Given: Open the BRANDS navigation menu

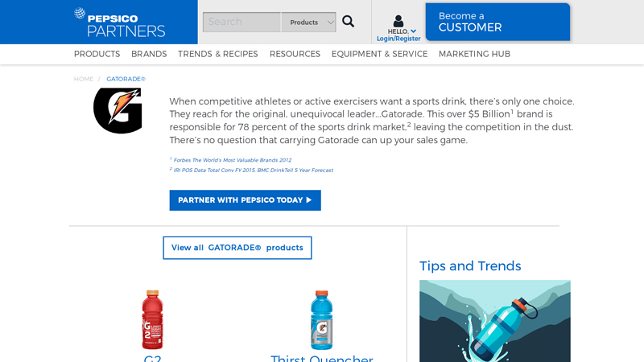Looking at the screenshot, I should tap(149, 54).
